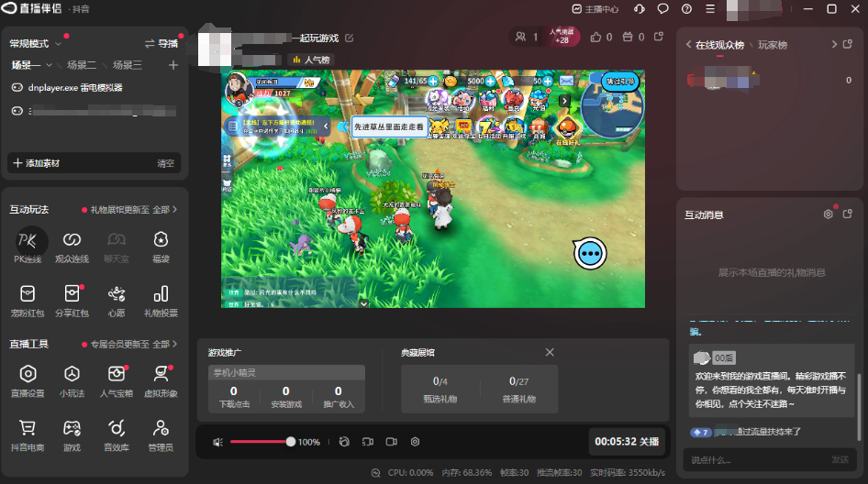Open the message chat bubble icon in title bar
Viewport: 868px width, 484px height.
tap(662, 9)
